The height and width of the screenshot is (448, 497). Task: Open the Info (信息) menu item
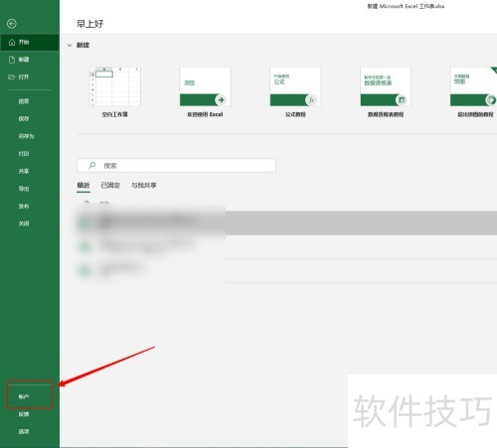pos(24,101)
